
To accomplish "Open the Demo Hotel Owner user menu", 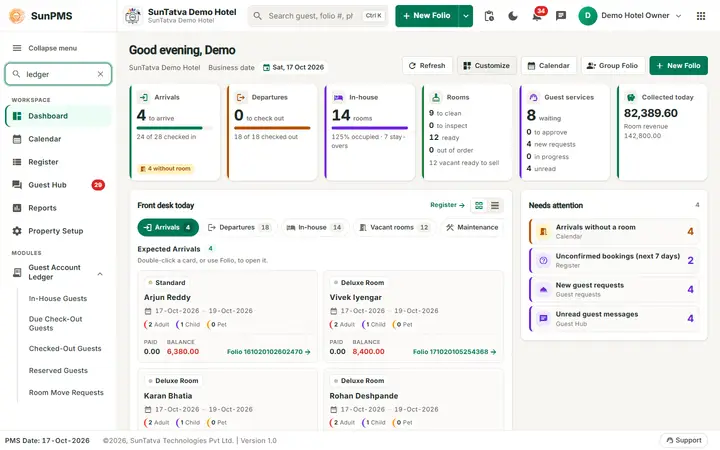I will (x=630, y=16).
